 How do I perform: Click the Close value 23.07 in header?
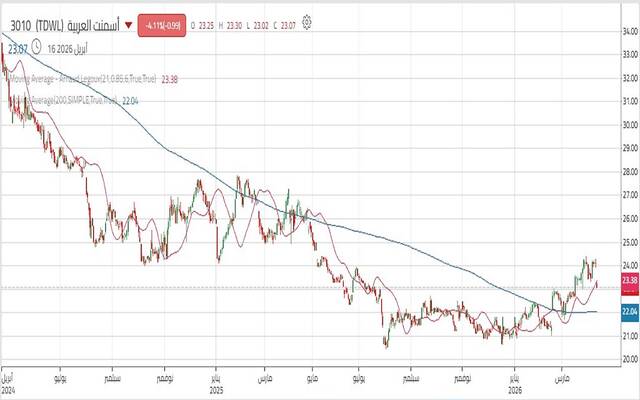click(x=290, y=22)
